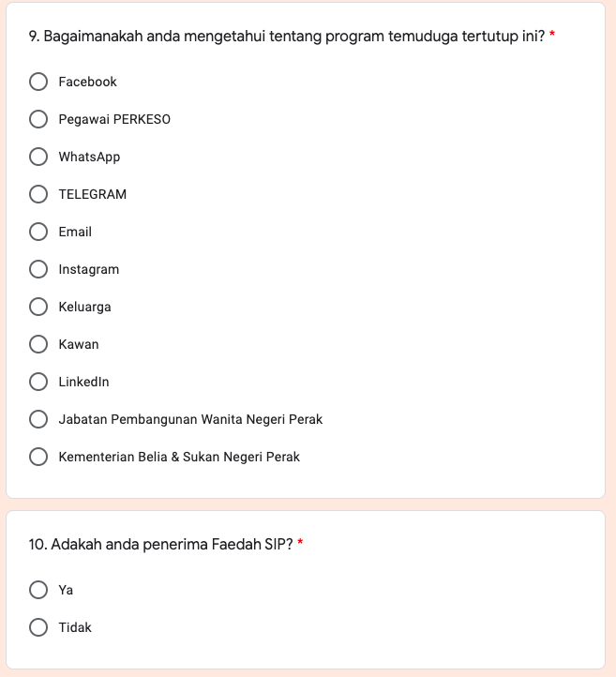The width and height of the screenshot is (616, 677).
Task: Click the Facebook option label text
Action: (87, 82)
